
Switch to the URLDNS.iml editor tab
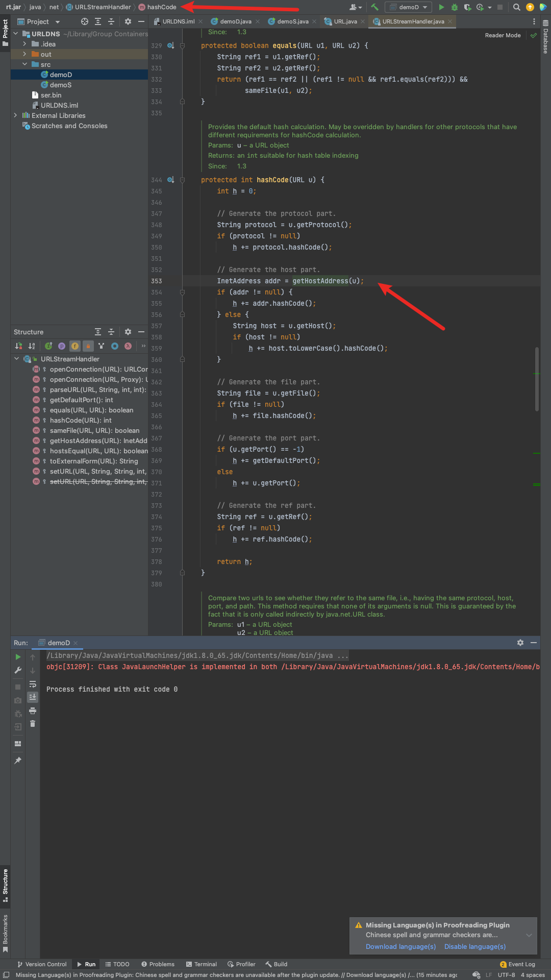178,21
